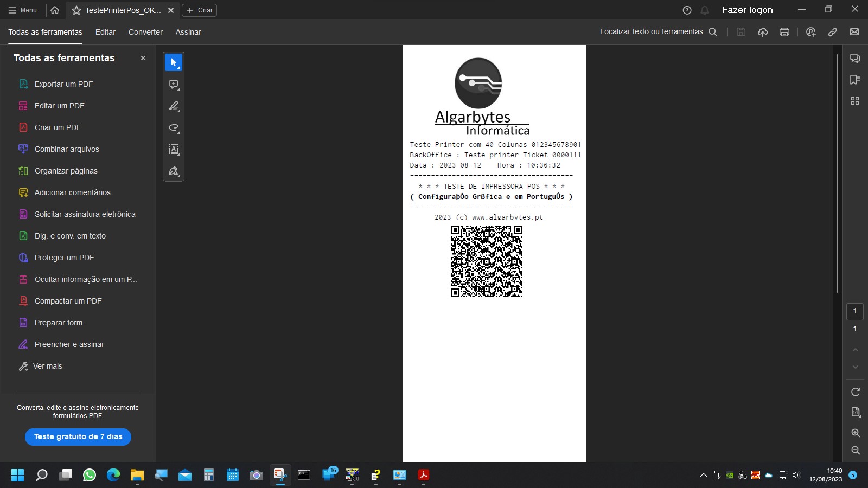Screen dimensions: 868x488
Task: Star the TestePrinterPos document
Action: click(x=76, y=10)
